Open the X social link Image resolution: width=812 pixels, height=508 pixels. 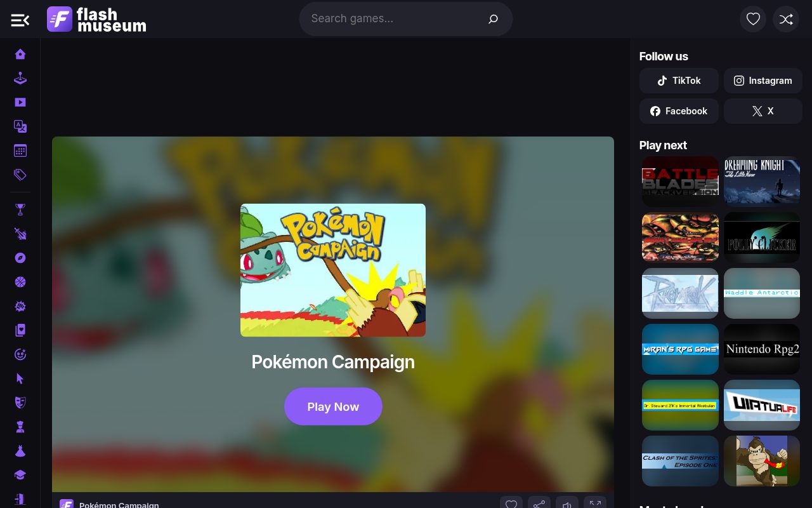(x=763, y=111)
